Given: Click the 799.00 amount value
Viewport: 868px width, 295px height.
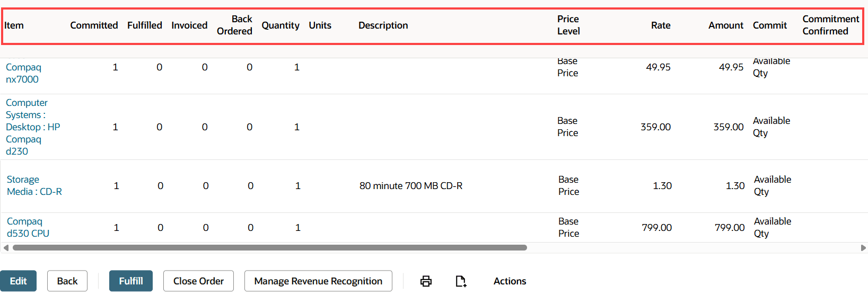Looking at the screenshot, I should click(730, 228).
